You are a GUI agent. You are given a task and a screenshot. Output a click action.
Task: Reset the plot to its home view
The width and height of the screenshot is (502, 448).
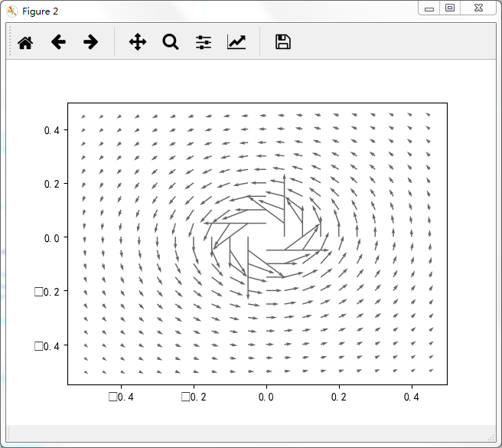[x=25, y=42]
